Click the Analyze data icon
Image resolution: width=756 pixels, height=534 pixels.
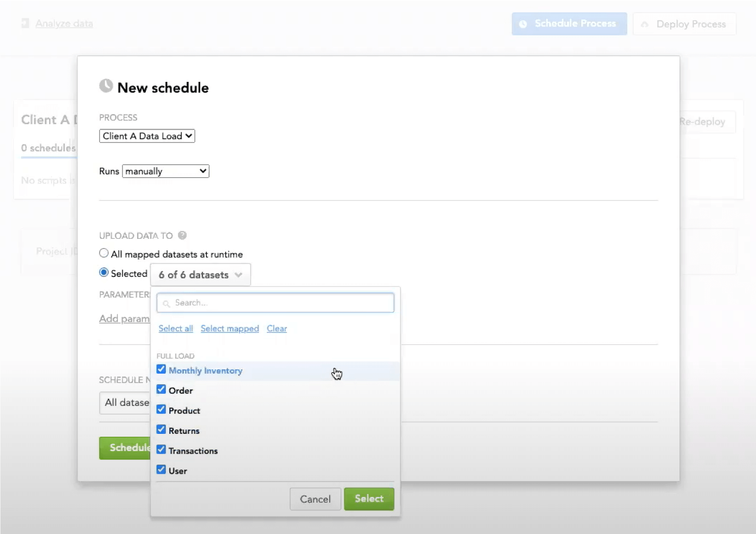[25, 23]
